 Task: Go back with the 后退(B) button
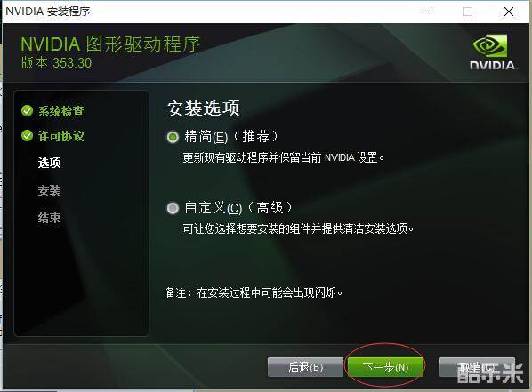305,367
